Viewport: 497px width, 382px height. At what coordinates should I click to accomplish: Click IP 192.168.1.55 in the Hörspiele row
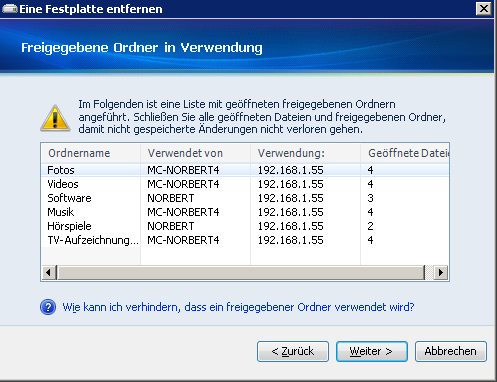291,226
